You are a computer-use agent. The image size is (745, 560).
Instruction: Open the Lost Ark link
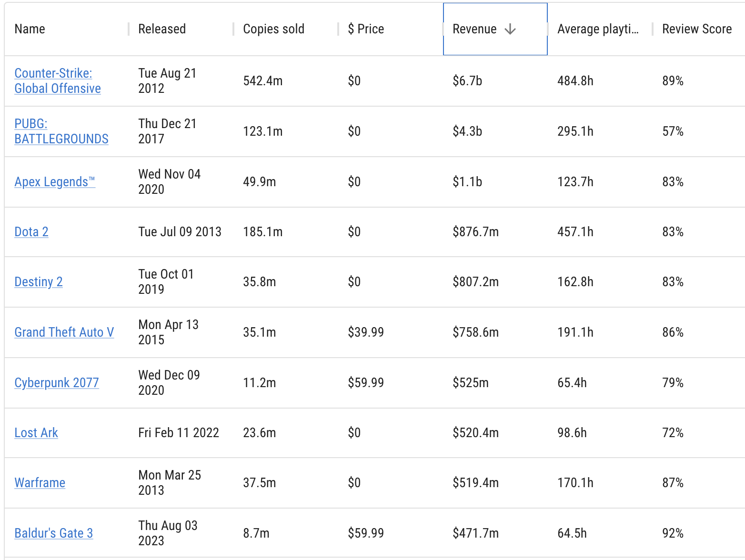(36, 433)
